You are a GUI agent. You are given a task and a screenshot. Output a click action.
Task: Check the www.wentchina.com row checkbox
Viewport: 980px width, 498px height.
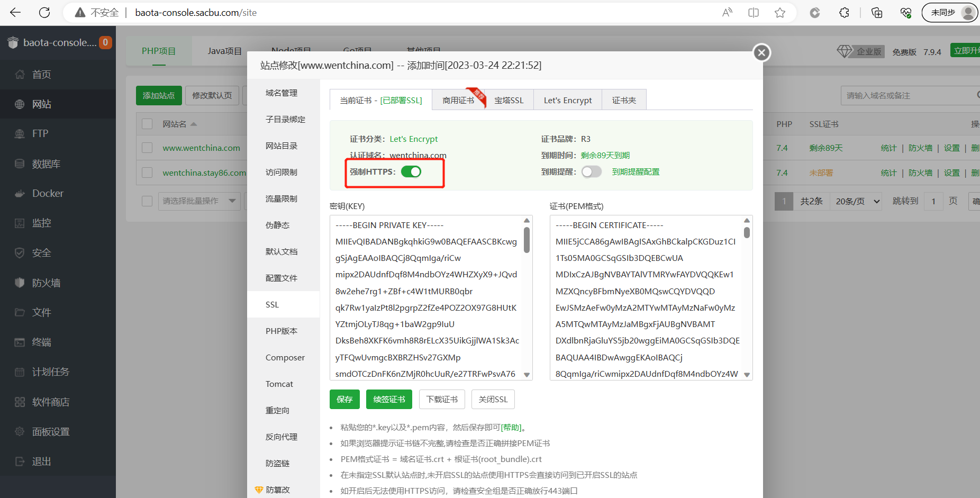point(147,148)
